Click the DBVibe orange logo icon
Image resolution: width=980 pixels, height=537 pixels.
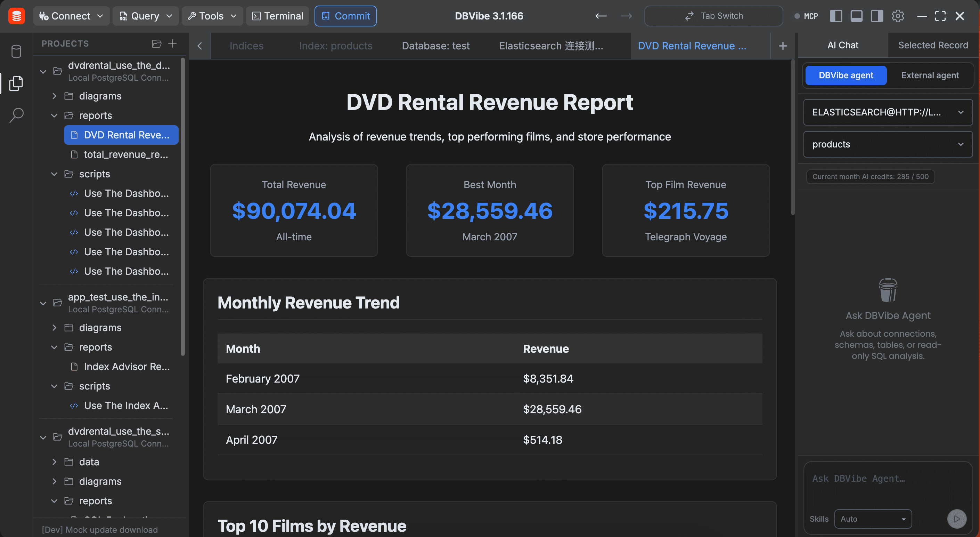point(16,16)
